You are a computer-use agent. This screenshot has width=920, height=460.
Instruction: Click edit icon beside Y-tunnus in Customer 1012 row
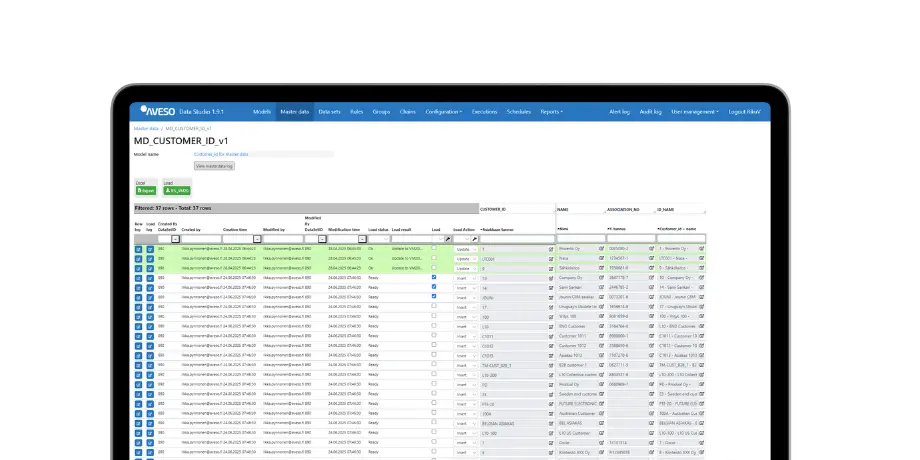651,346
